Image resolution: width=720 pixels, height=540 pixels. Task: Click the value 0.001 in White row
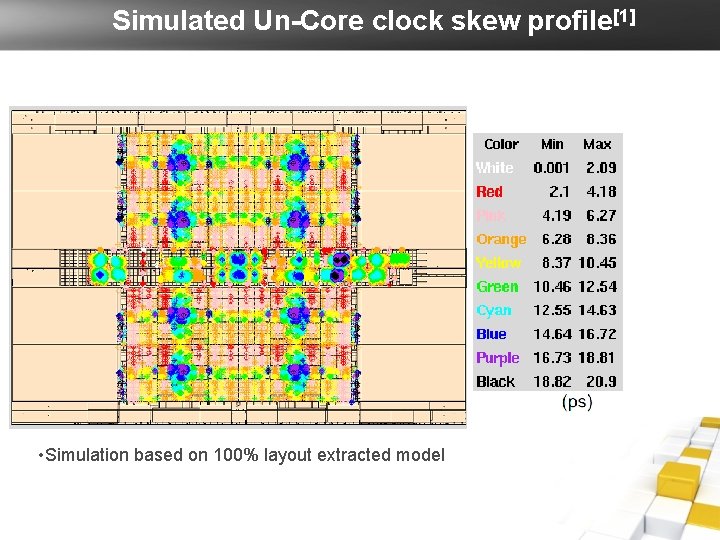551,168
